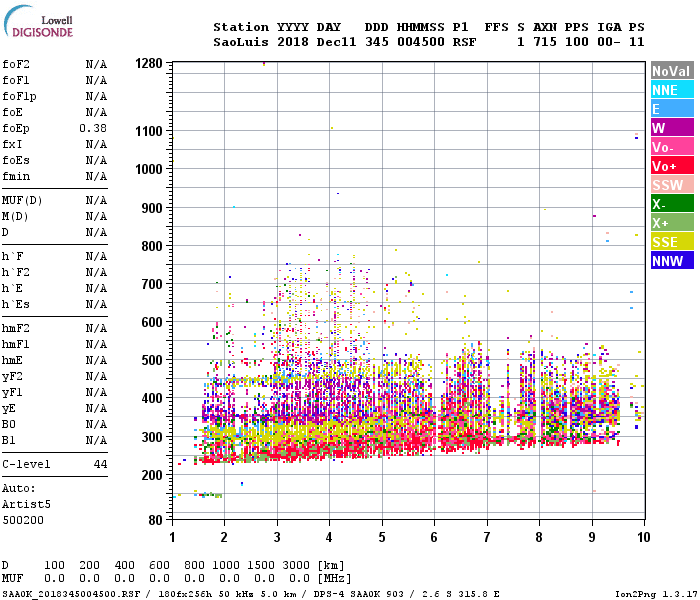This screenshot has height=600, width=700.
Task: Click the foF2 parameter label
Action: (16, 64)
